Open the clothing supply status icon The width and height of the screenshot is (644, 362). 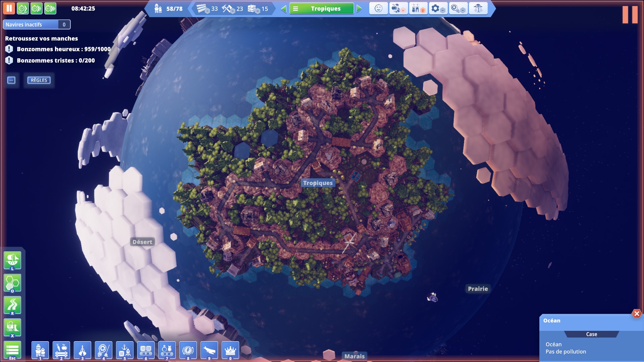coord(418,8)
